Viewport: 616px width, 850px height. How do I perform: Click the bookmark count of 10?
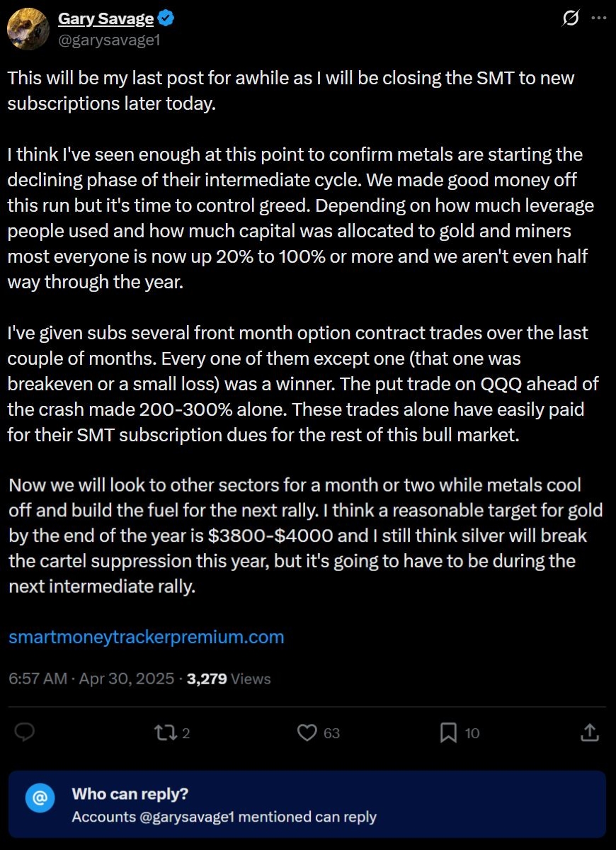tap(472, 734)
